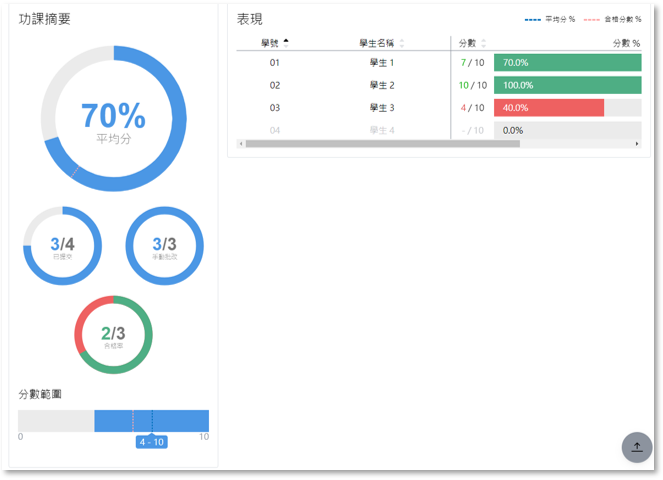Sort by 學號 column arrow
This screenshot has height=480, width=663.
[286, 43]
